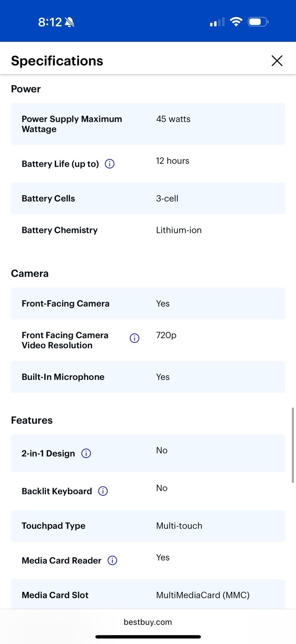The width and height of the screenshot is (296, 644).
Task: Tap the Media Card Slot row
Action: coord(148,594)
